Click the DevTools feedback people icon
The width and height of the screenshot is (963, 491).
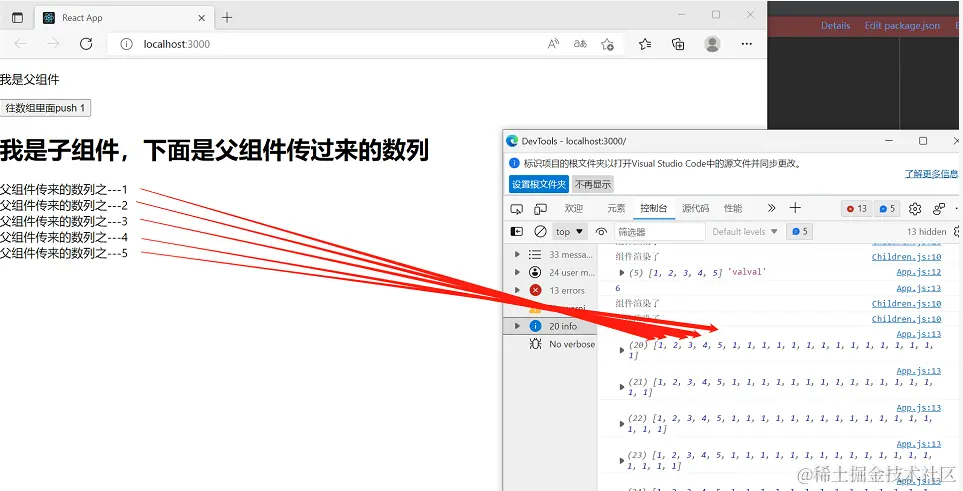point(938,209)
